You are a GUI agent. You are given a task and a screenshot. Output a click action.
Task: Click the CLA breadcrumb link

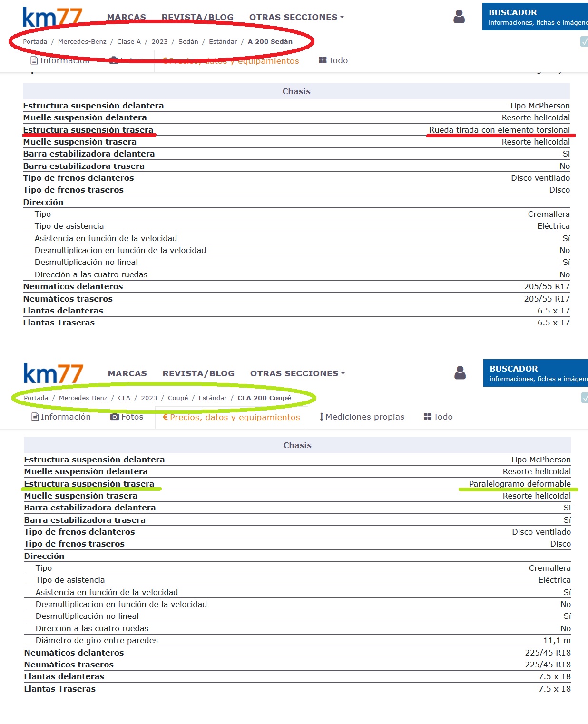click(124, 398)
